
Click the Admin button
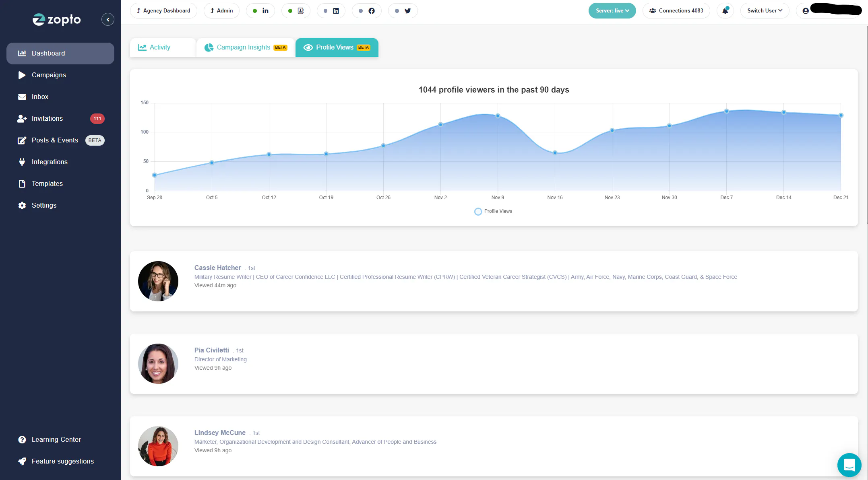pos(221,10)
